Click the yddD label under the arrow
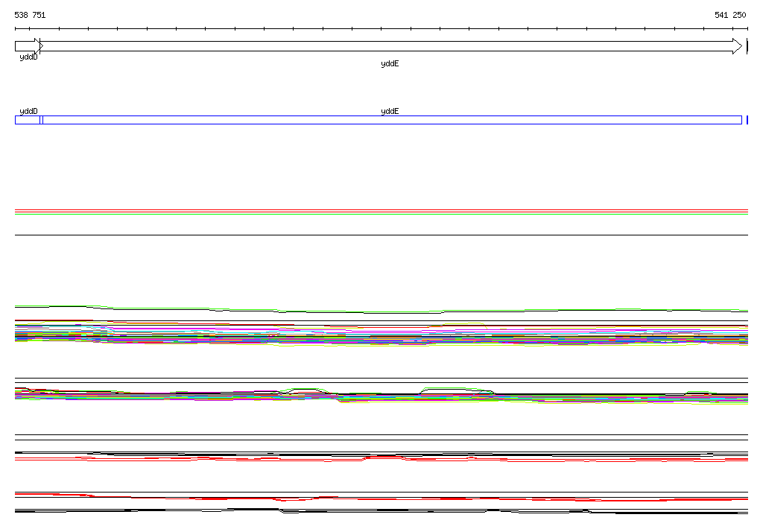The image size is (763, 532). tap(29, 57)
